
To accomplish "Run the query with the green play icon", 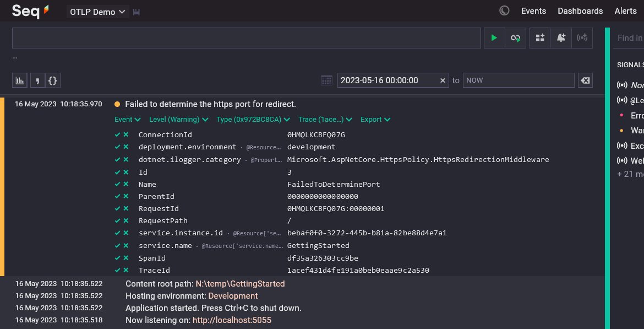I will coord(494,37).
